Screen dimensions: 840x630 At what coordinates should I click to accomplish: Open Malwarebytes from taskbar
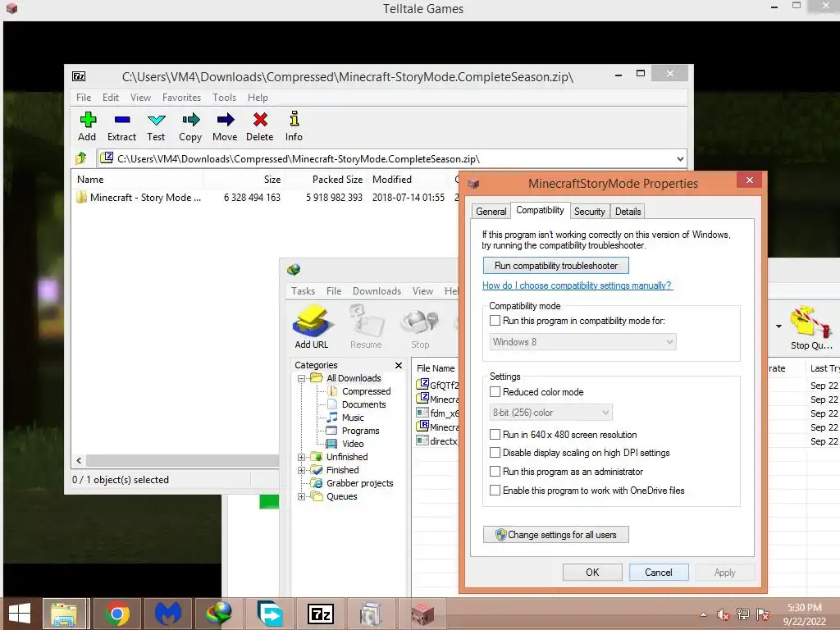[x=168, y=614]
